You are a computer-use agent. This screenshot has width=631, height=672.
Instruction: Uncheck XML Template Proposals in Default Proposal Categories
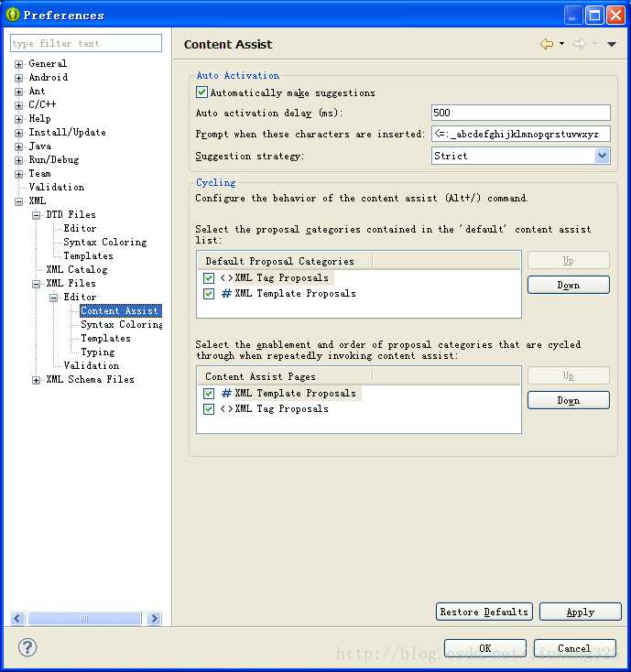pyautogui.click(x=209, y=294)
